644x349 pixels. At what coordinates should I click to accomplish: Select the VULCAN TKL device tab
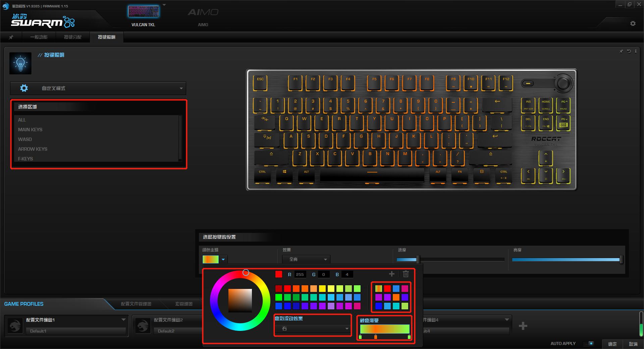click(143, 16)
